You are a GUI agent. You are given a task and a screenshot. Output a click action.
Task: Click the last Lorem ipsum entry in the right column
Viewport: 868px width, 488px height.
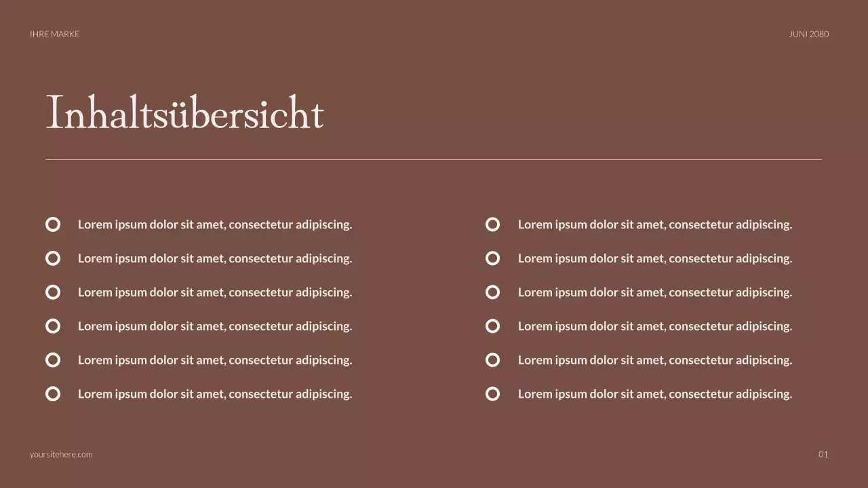655,393
